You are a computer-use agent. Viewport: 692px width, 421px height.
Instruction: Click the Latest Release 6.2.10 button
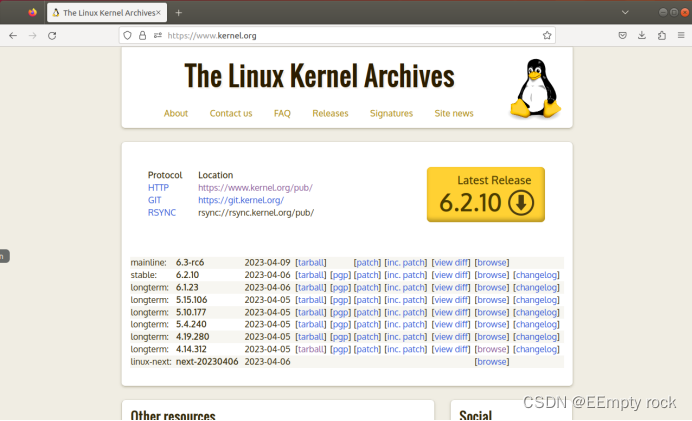click(486, 194)
